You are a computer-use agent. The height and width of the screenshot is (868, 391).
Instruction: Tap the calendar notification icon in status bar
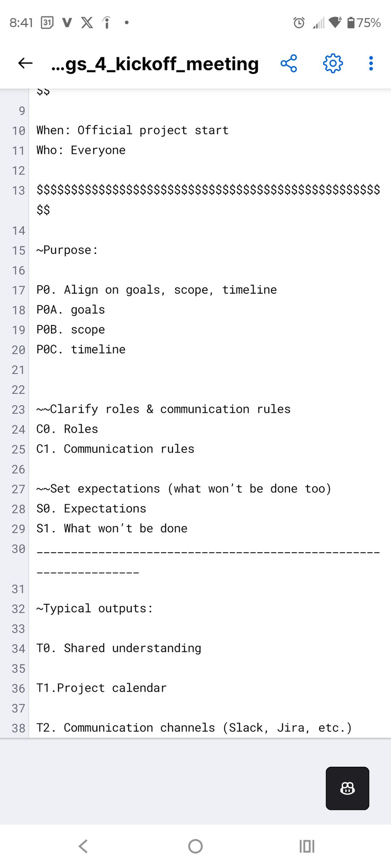tap(47, 22)
